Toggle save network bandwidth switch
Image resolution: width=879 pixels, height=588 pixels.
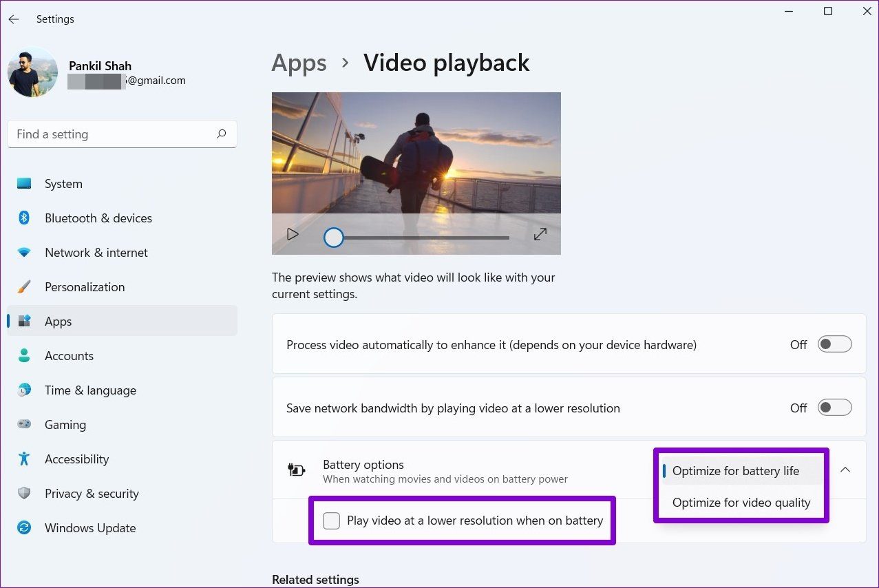(x=834, y=408)
